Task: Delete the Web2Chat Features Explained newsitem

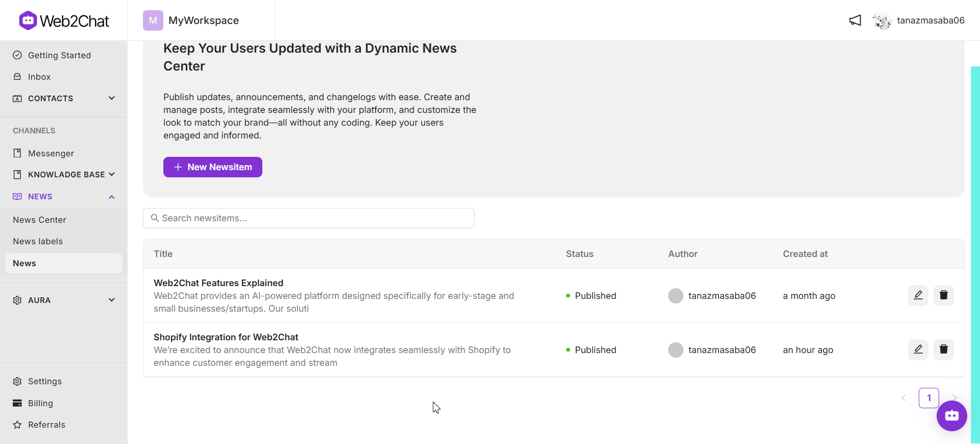Action: coord(944,295)
